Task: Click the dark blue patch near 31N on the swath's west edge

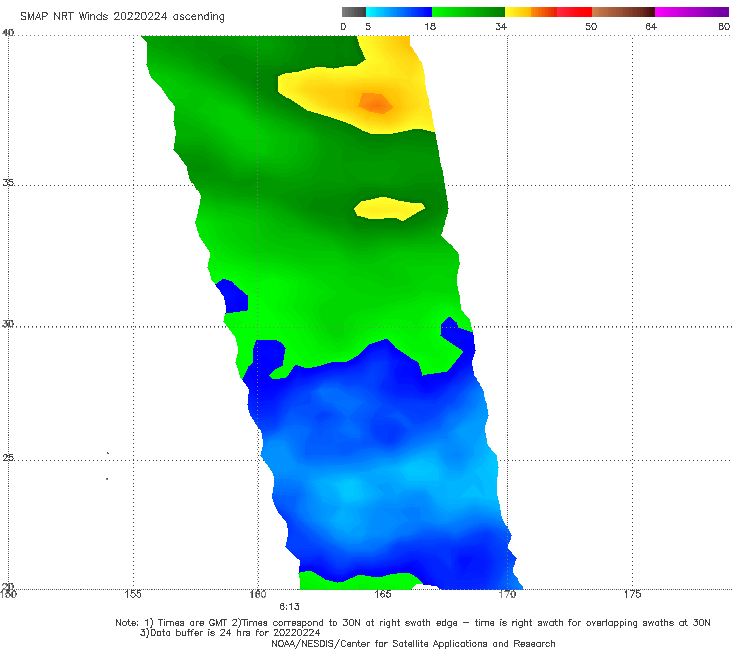Action: coord(233,296)
